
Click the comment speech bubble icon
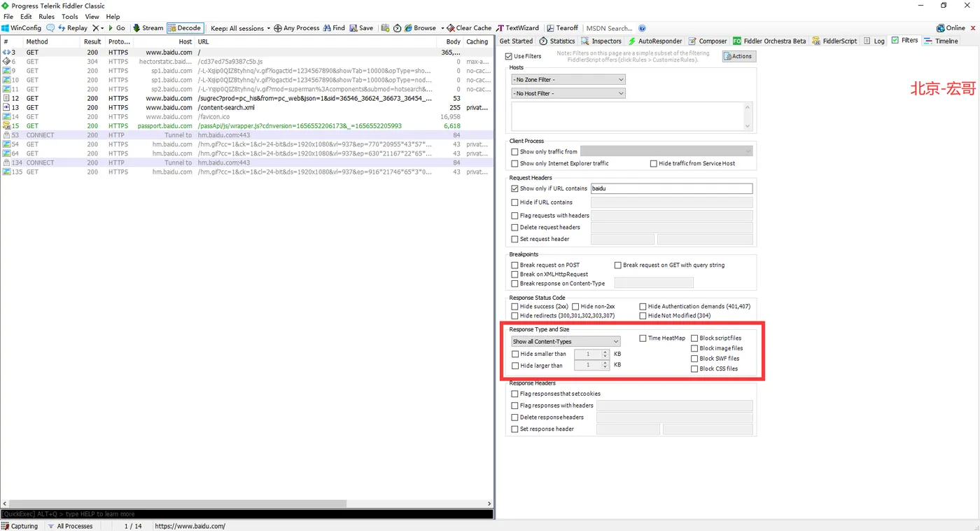(x=50, y=28)
